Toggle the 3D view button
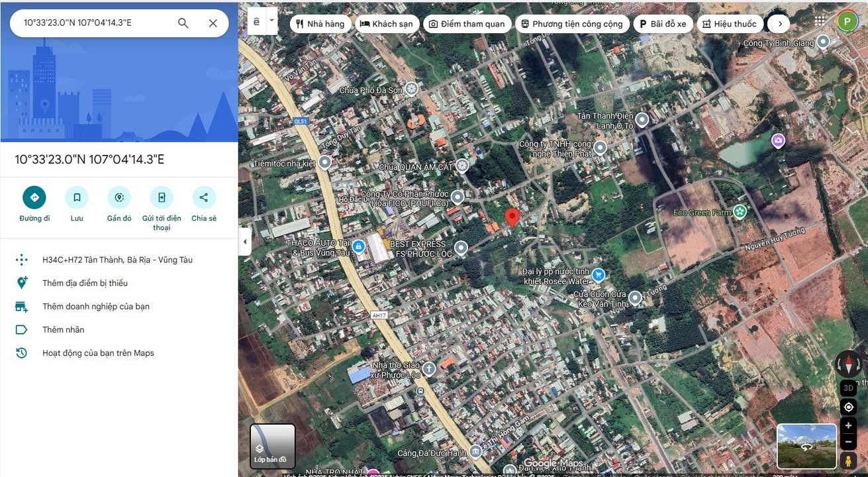868x477 pixels. pos(848,388)
